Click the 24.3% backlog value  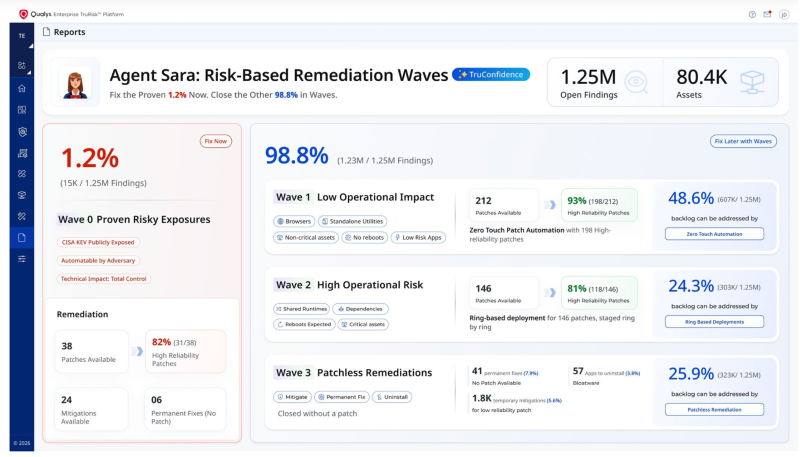(691, 286)
